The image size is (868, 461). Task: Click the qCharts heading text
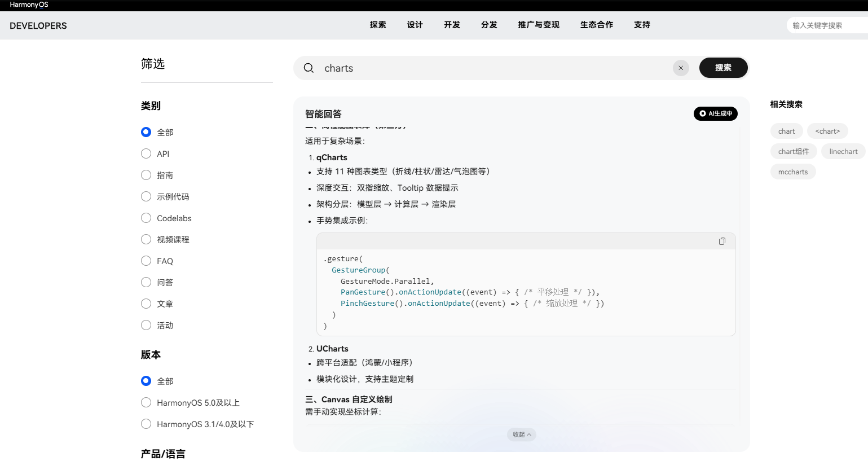coord(332,157)
